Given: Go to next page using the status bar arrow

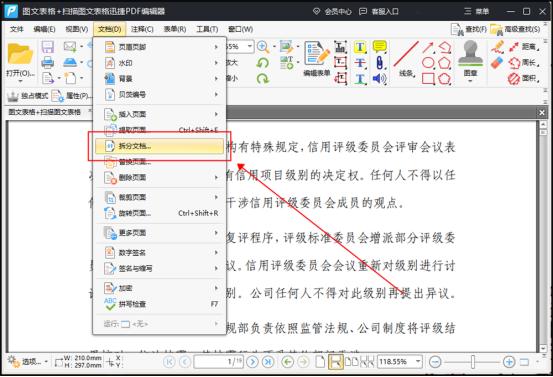Looking at the screenshot, I should [252, 361].
